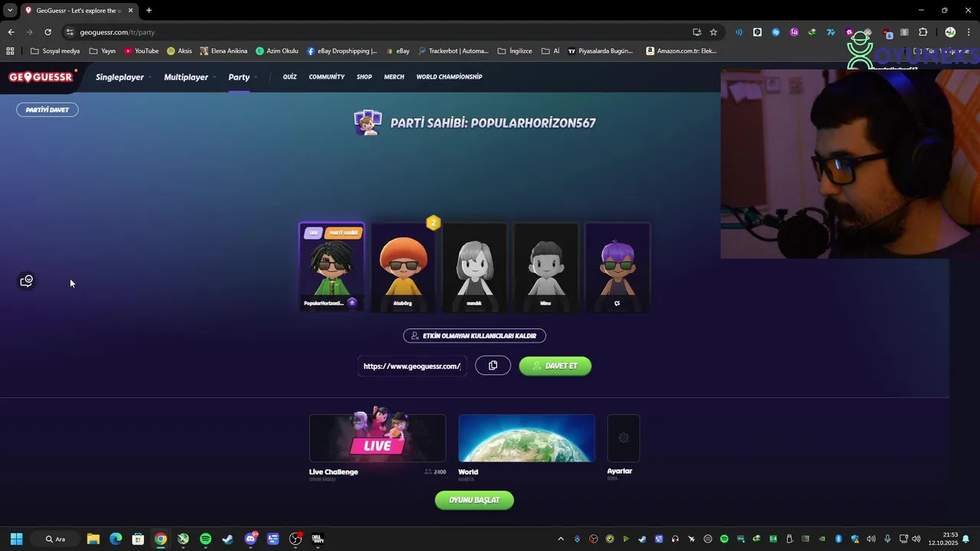Open the Sosyal medya bookmark folder
The image size is (980, 551).
[55, 51]
